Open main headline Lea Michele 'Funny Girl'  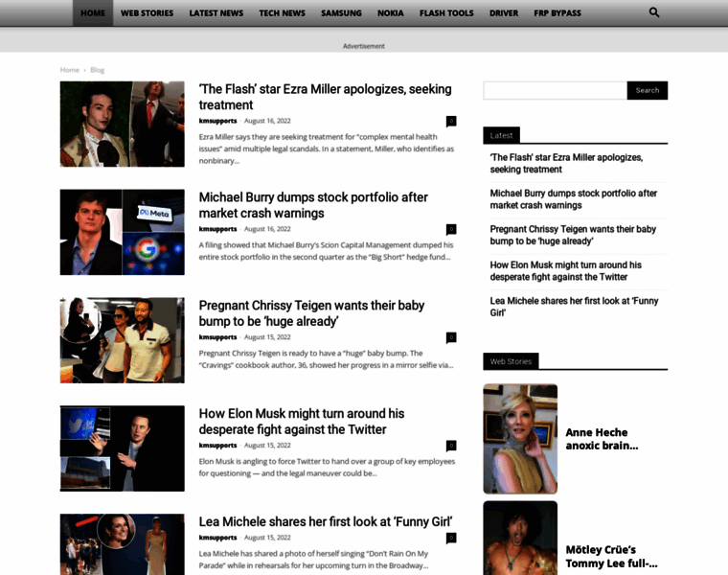coord(326,521)
